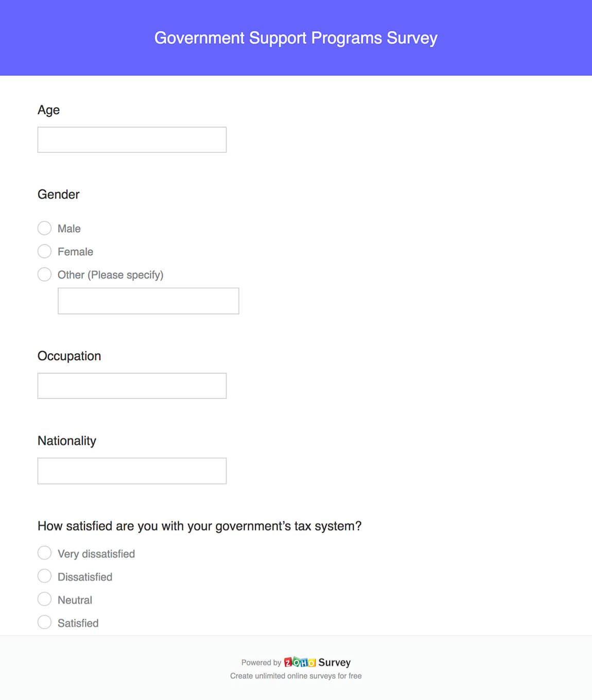
Task: Click the Age input box
Action: (x=132, y=139)
